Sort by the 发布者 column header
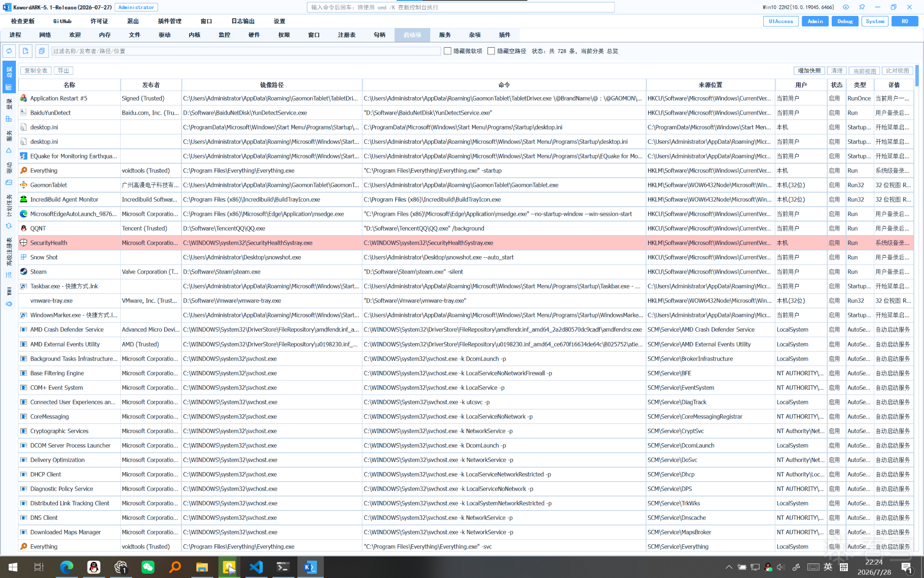 tap(151, 85)
